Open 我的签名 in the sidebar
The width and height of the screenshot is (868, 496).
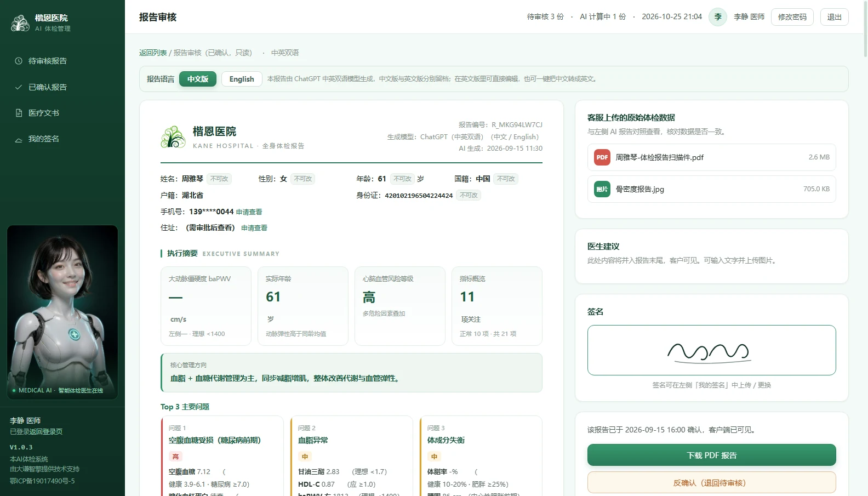pyautogui.click(x=62, y=139)
